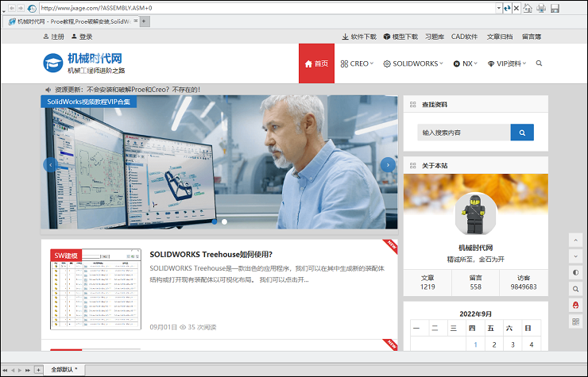588x377 pixels.
Task: Click the floating sidebar search icon
Action: click(x=575, y=289)
